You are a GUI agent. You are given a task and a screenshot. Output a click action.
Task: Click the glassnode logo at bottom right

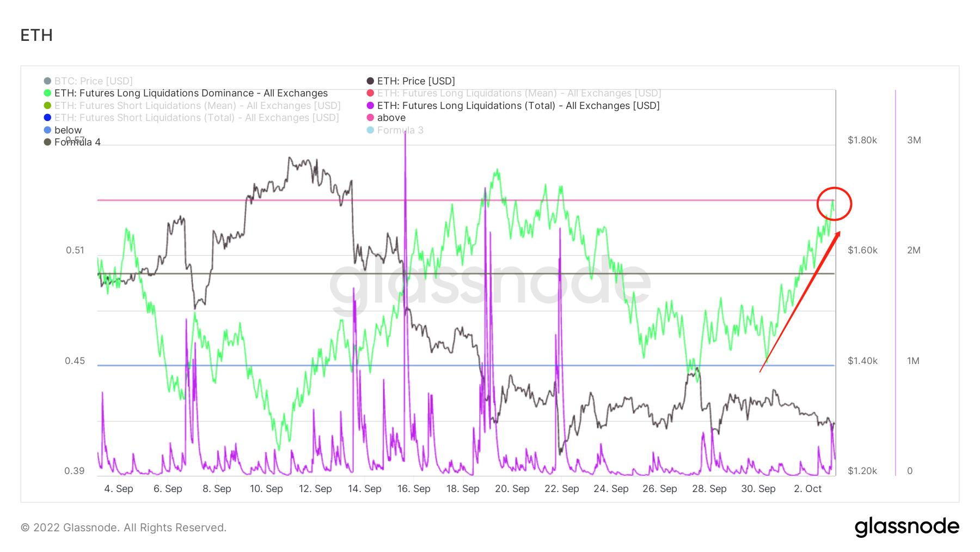pyautogui.click(x=906, y=527)
